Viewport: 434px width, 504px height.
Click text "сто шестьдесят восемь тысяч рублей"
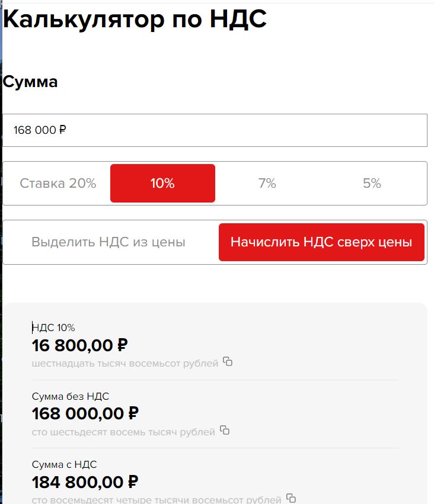(123, 432)
